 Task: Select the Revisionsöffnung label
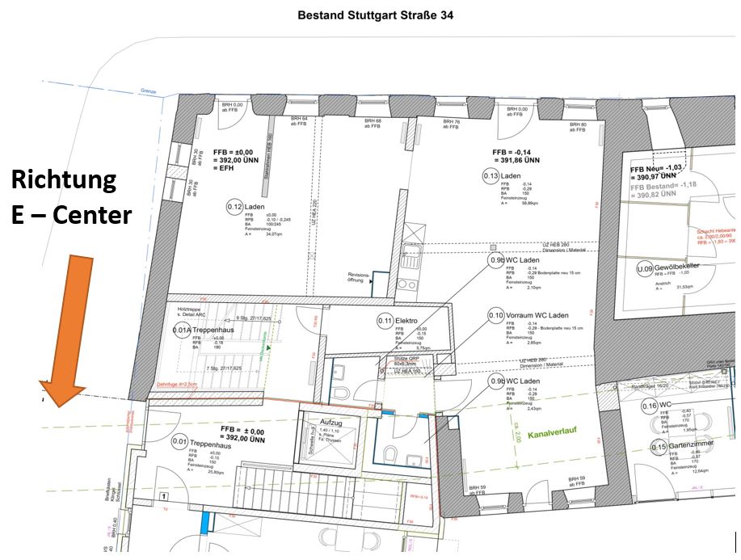pyautogui.click(x=358, y=277)
